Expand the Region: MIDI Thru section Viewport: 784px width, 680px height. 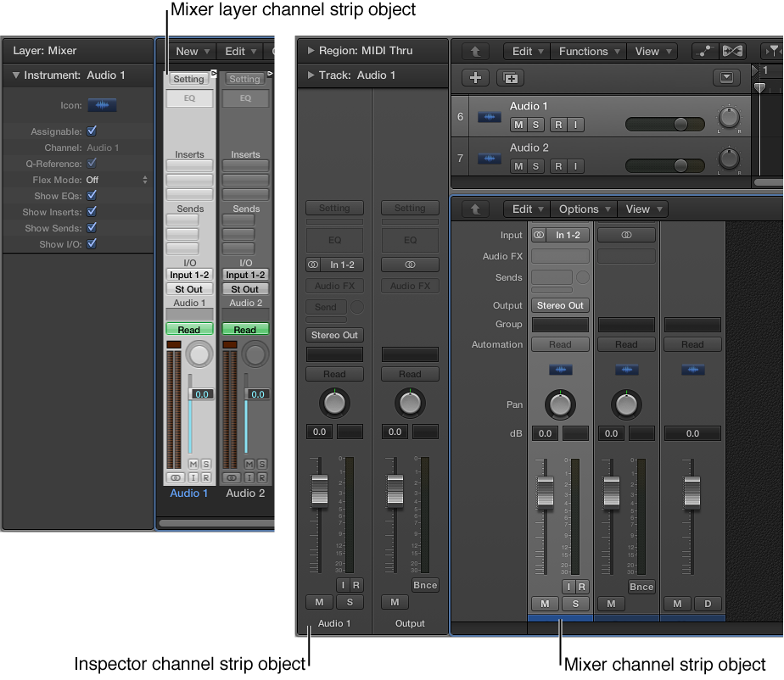(x=310, y=51)
